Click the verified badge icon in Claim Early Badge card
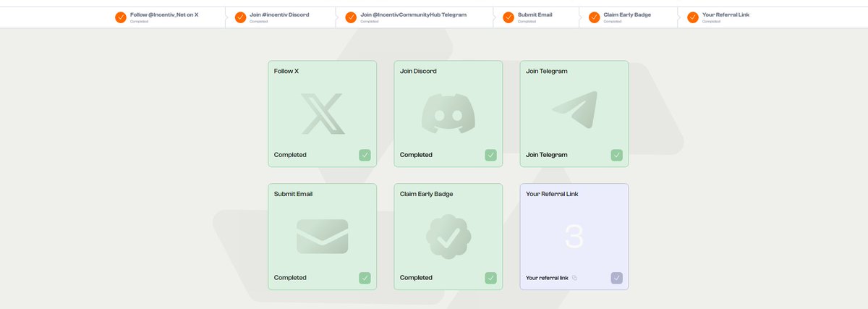Screen dimensions: 868x309 (448, 236)
